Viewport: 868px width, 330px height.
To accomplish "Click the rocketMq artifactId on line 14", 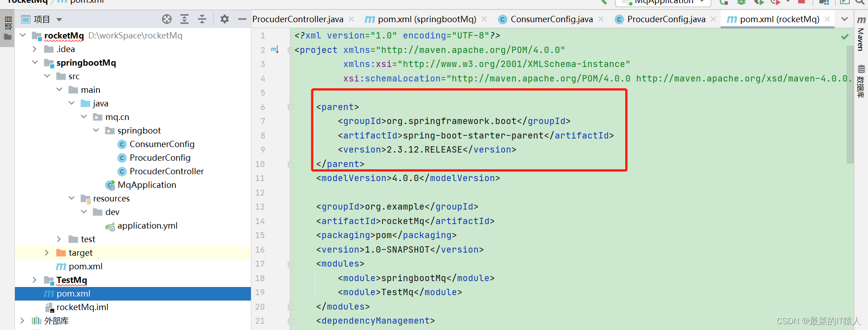I will (403, 221).
